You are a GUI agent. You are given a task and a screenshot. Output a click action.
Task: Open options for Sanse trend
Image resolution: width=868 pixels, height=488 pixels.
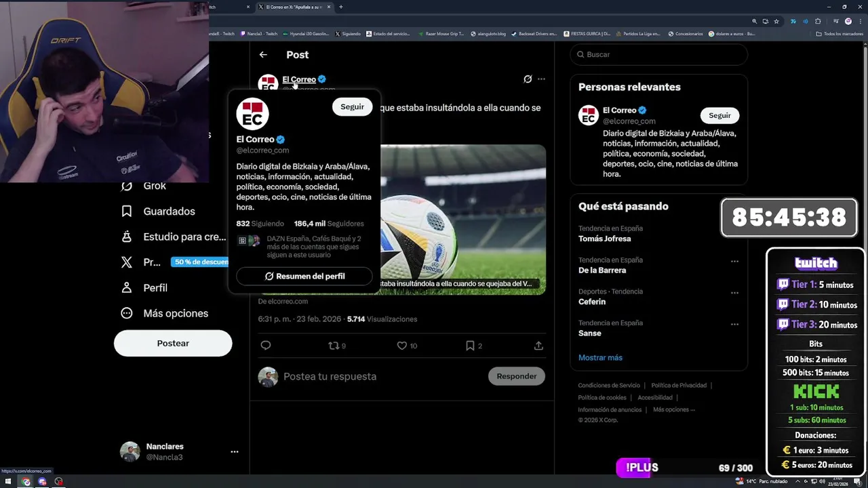pyautogui.click(x=734, y=325)
